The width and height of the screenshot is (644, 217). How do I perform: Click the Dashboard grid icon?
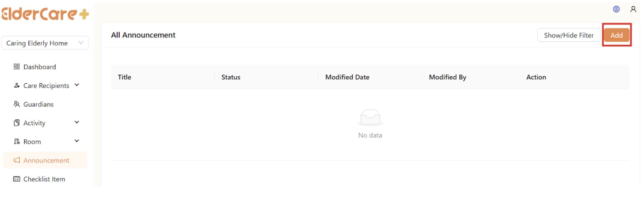[x=16, y=67]
